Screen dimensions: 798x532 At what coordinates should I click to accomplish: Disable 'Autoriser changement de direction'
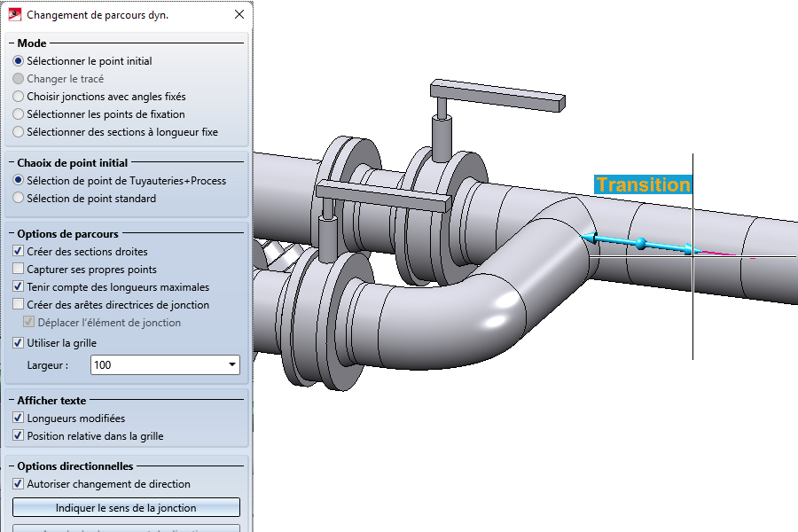19,484
